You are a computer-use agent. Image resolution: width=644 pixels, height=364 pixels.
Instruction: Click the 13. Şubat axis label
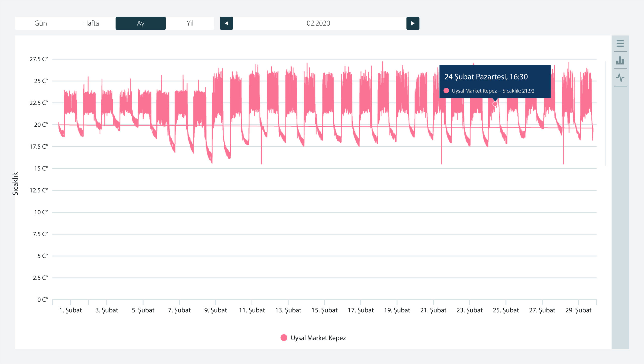tap(288, 310)
